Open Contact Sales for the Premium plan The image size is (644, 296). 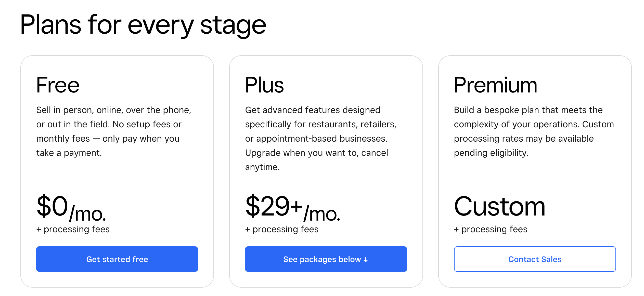click(535, 259)
